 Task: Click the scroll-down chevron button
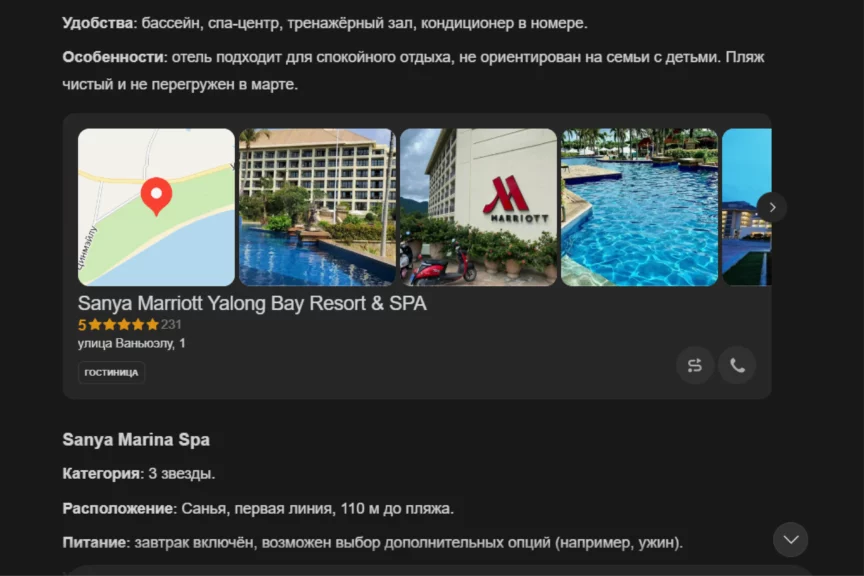791,540
